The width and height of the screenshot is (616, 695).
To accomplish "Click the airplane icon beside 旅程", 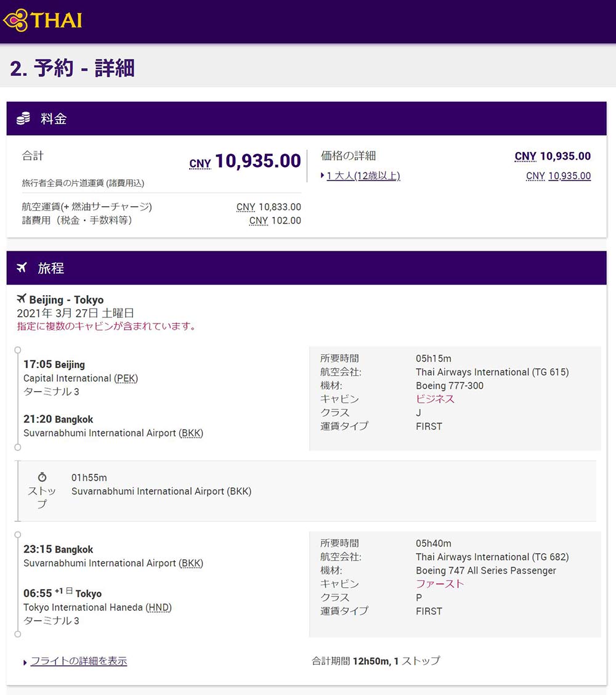I will point(22,268).
